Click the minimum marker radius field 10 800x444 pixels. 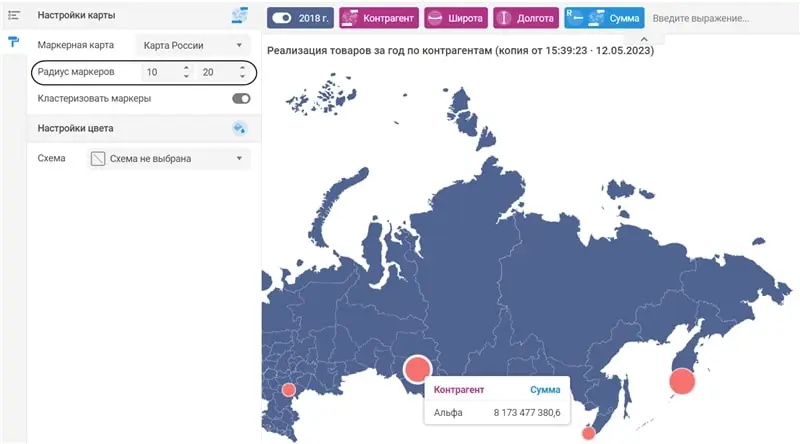point(160,72)
